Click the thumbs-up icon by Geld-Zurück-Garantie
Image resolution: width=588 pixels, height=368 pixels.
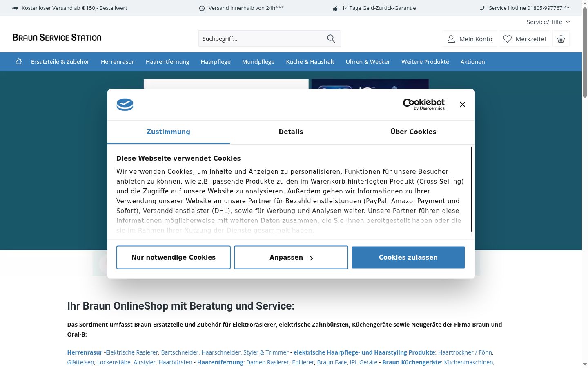coord(335,8)
